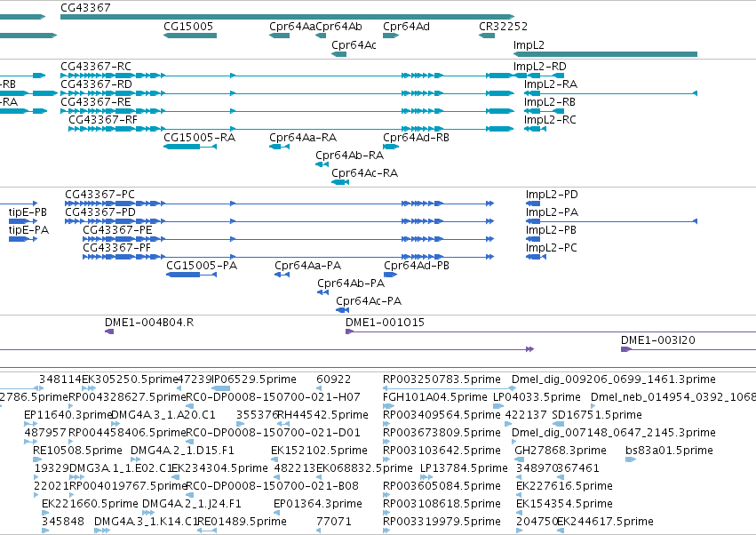Screen dimensions: 756x535
Task: Select the Cpr64Aa-RA transcript label
Action: (303, 138)
